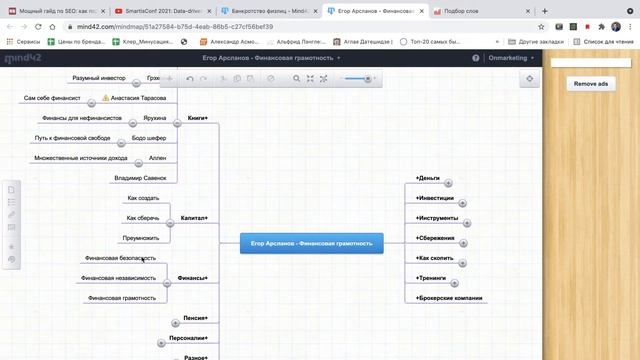Screen dimensions: 640x360
Task: Expand the +Тренинги branch
Action: (454, 283)
